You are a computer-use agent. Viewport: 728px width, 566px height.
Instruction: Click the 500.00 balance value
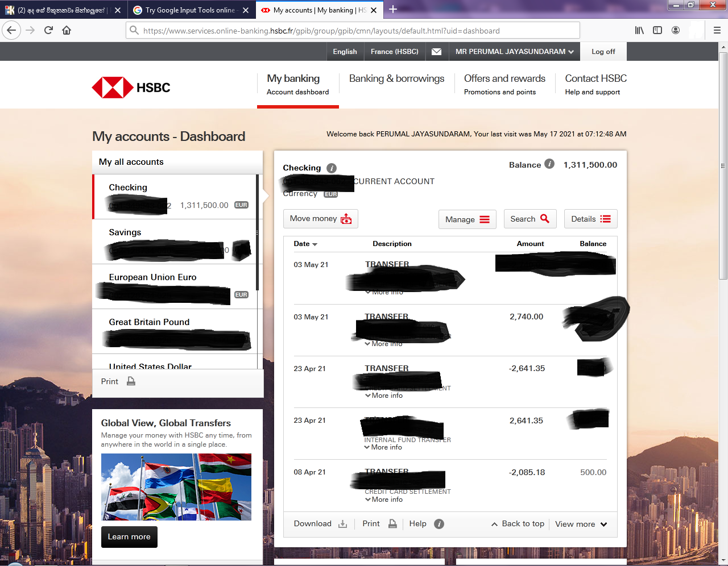click(x=593, y=472)
